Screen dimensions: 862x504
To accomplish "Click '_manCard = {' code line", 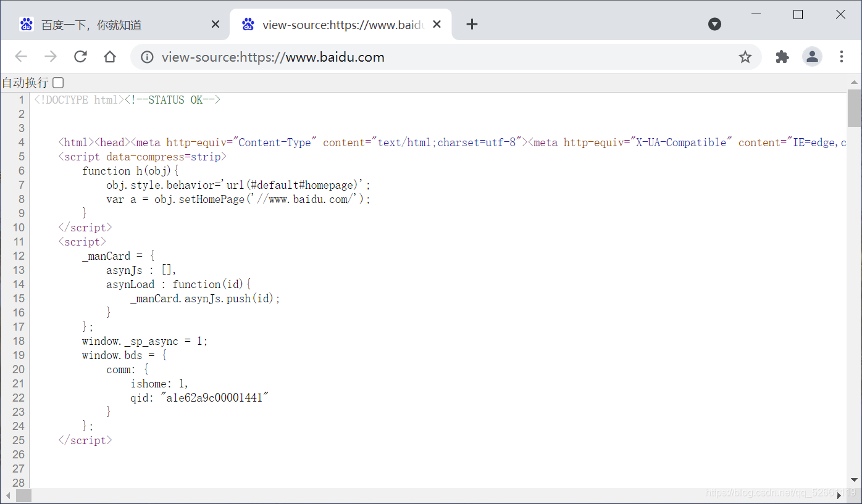I will [119, 256].
